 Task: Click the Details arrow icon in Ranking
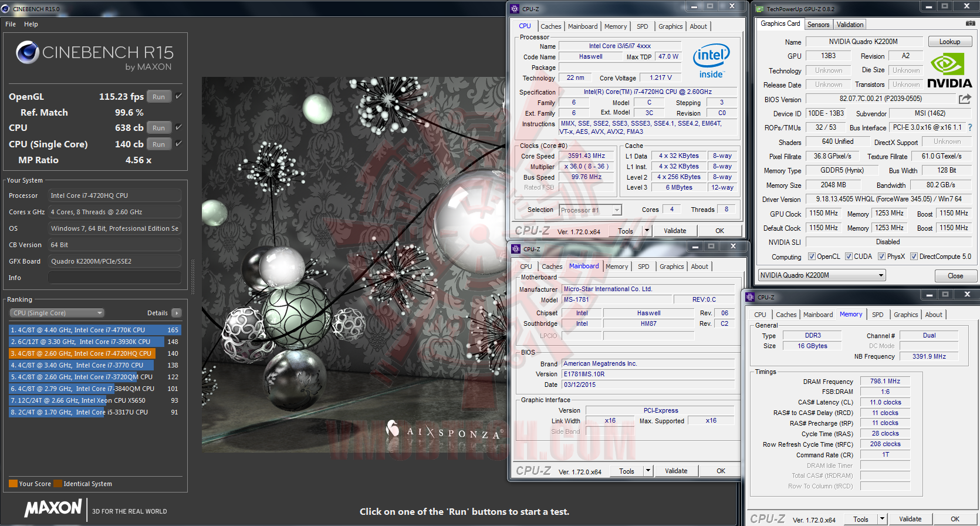[x=177, y=313]
